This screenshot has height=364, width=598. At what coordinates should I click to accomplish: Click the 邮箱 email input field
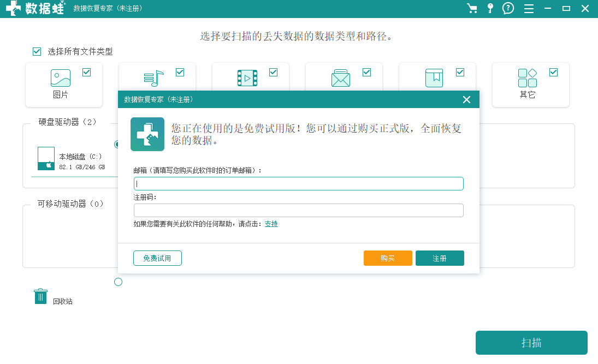[x=298, y=183]
